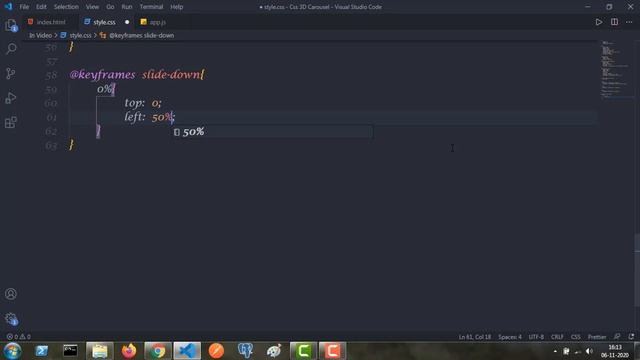
Task: Click the VS Code logo in title bar
Action: pyautogui.click(x=8, y=7)
